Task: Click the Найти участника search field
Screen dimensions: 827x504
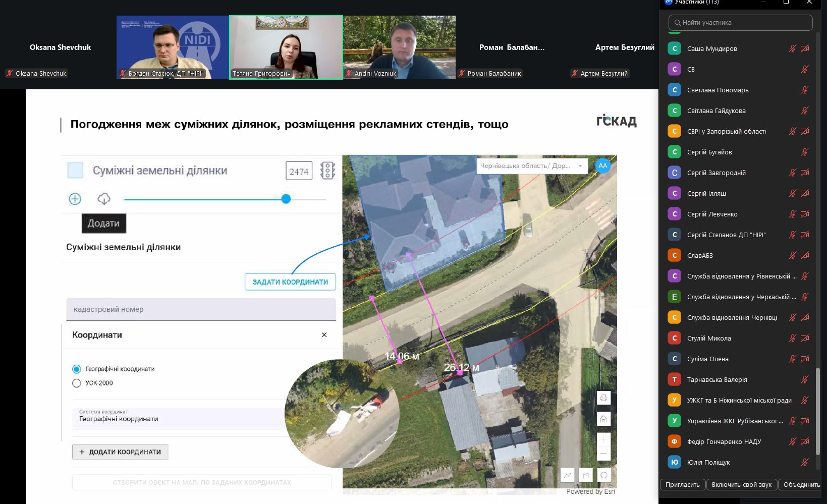Action: pyautogui.click(x=740, y=23)
